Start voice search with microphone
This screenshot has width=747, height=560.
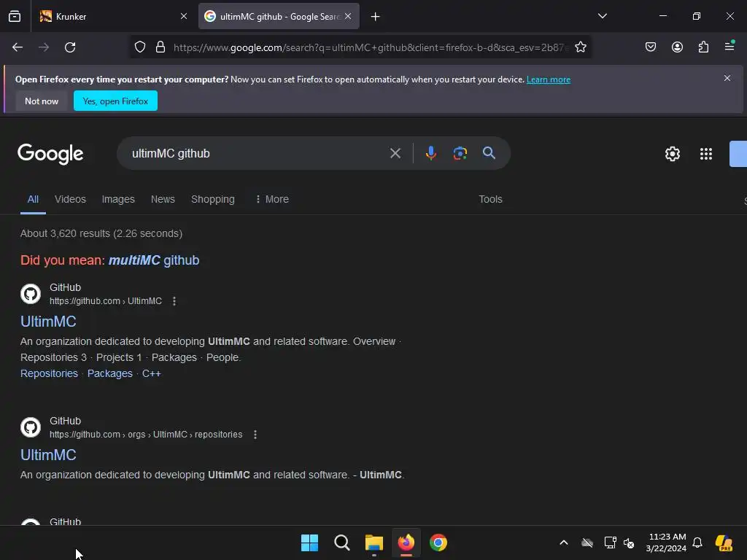click(x=430, y=153)
